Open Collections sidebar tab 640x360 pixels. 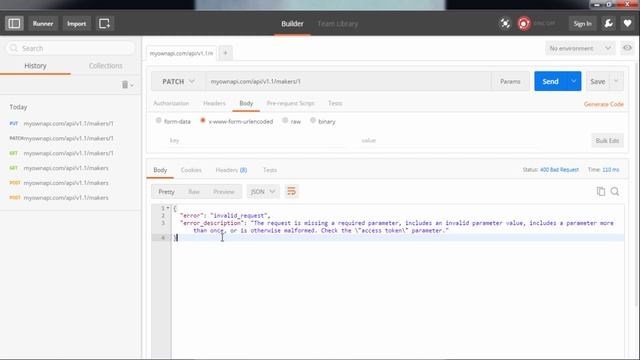point(105,66)
